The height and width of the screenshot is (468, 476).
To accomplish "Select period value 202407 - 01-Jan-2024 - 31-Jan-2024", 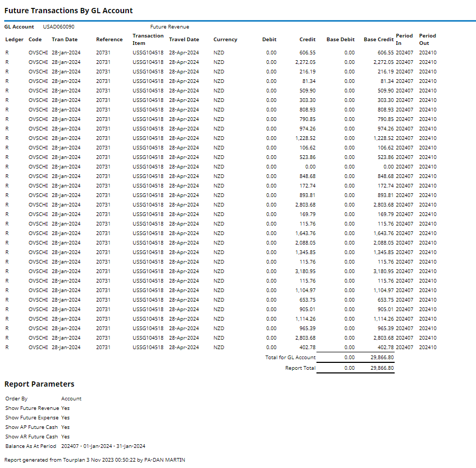I will pos(103,446).
